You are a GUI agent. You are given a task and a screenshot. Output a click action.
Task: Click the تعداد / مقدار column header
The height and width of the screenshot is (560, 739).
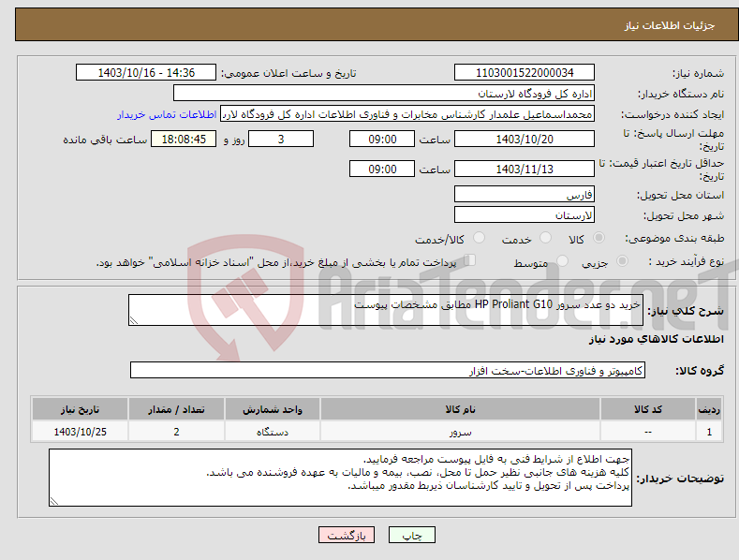(x=176, y=409)
